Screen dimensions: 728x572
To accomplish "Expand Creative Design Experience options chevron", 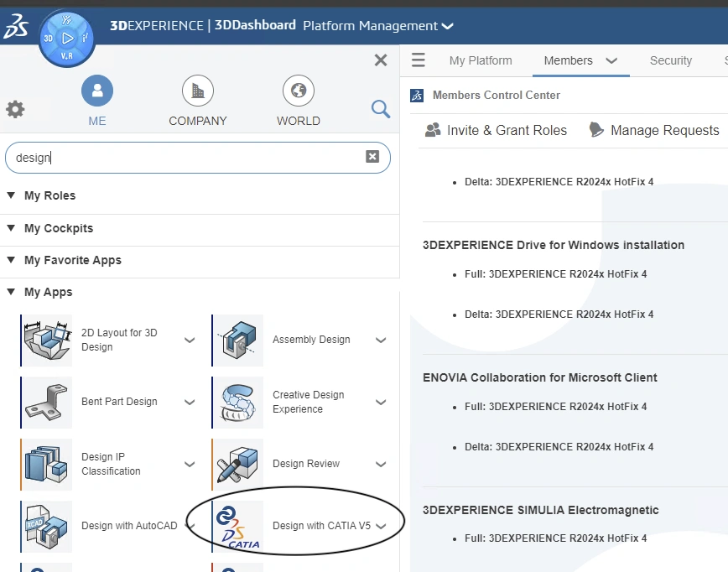I will coord(381,402).
